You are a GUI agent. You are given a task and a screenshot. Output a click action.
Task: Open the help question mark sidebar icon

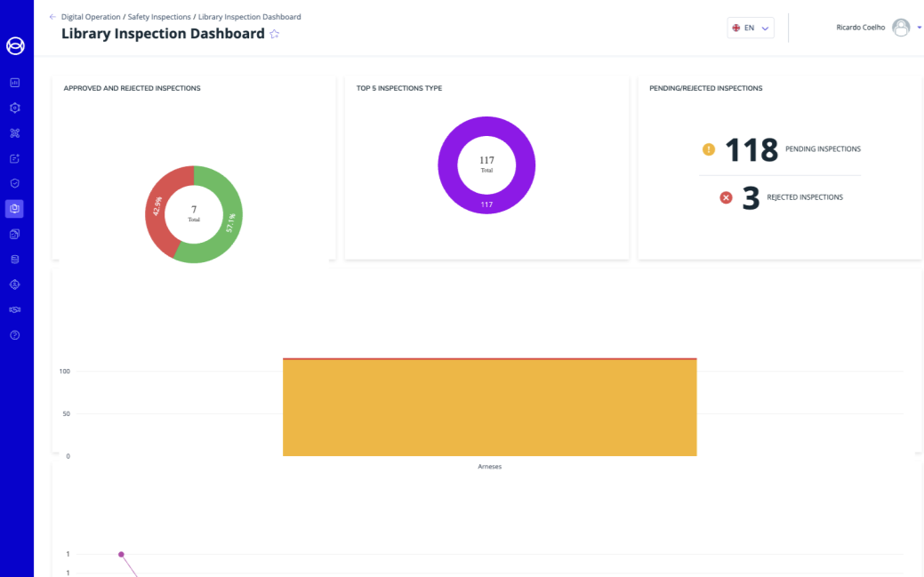coord(15,335)
